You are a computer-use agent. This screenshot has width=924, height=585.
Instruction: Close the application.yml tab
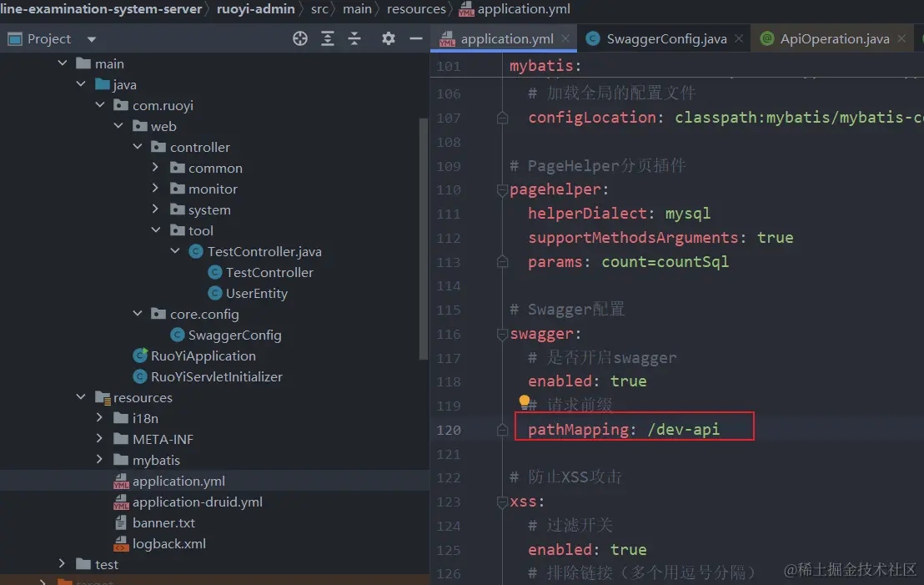tap(565, 38)
